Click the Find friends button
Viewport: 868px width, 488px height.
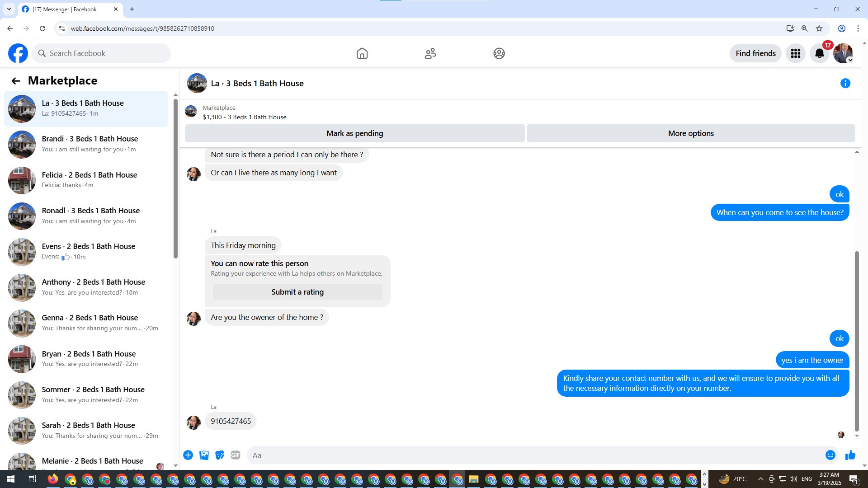point(755,53)
